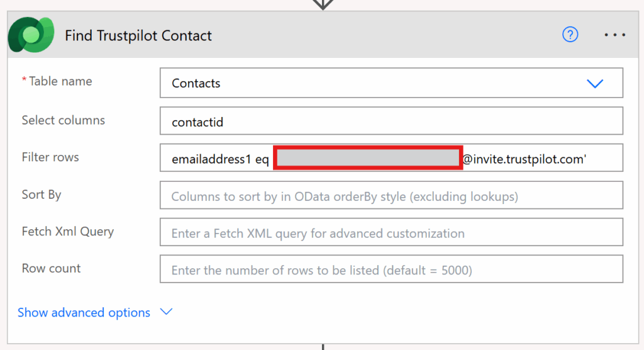Focus the Sort By OData orderBy field
This screenshot has width=644, height=350.
point(391,196)
